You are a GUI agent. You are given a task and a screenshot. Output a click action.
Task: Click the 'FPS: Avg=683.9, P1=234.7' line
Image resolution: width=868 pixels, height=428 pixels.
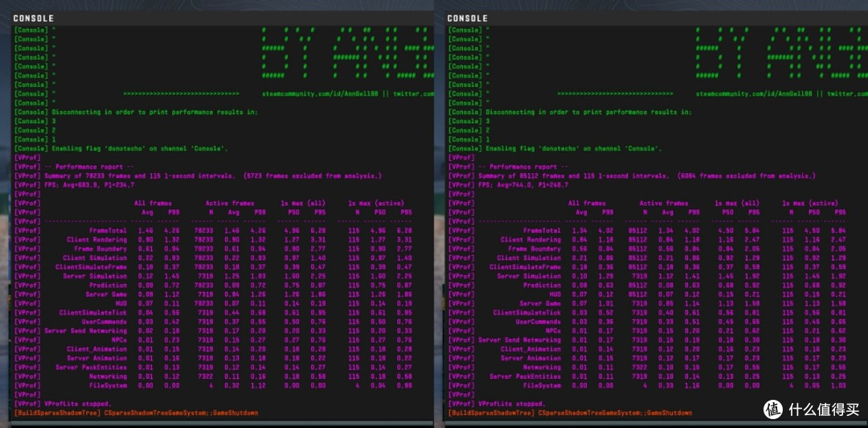[x=75, y=184]
